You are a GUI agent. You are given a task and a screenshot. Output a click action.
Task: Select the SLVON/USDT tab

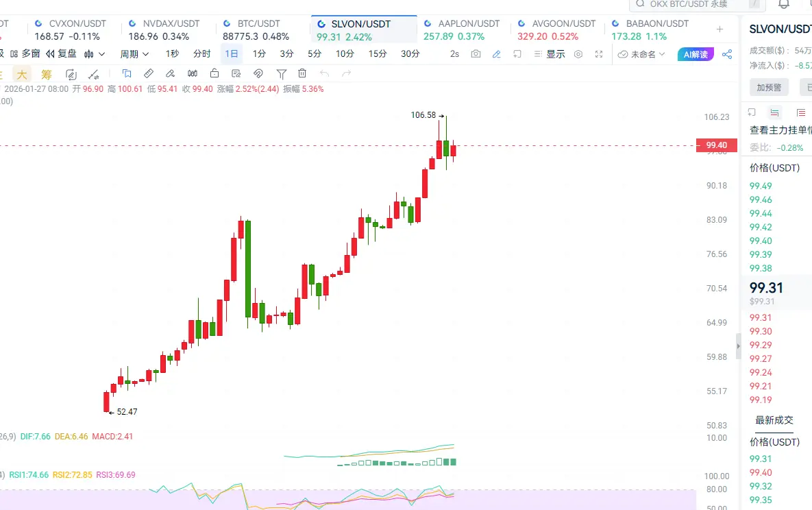point(364,30)
